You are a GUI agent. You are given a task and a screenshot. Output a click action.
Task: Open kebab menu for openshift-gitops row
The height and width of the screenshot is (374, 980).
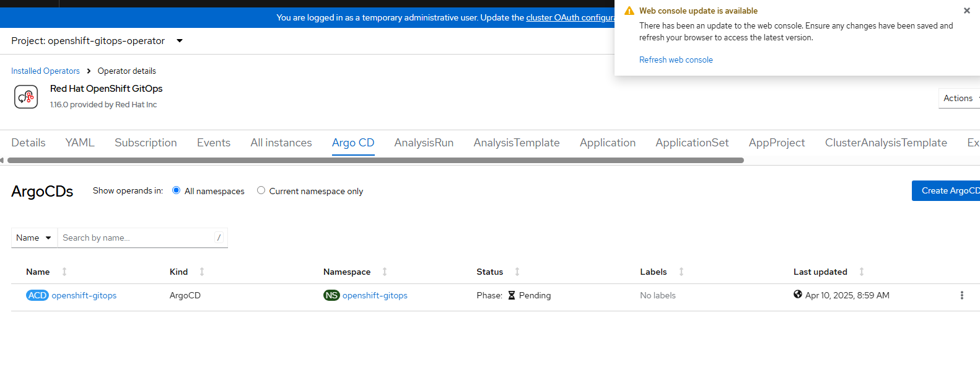point(961,295)
